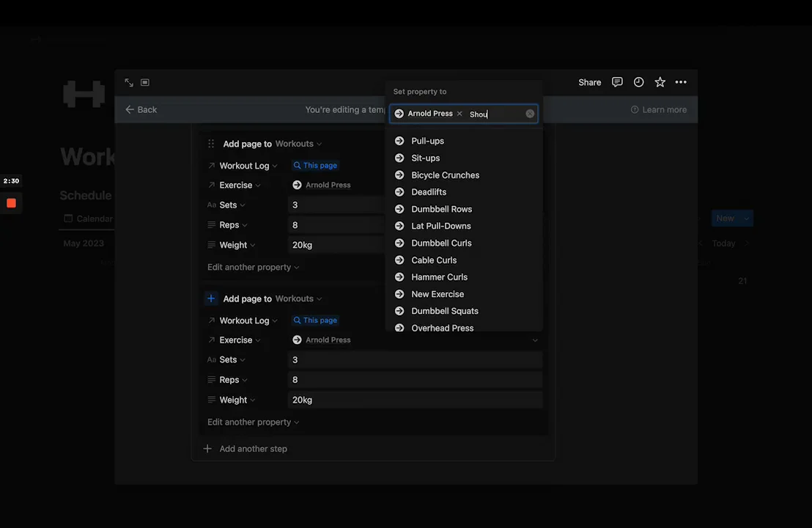Choose Dumbbell Rows from results

point(463,209)
